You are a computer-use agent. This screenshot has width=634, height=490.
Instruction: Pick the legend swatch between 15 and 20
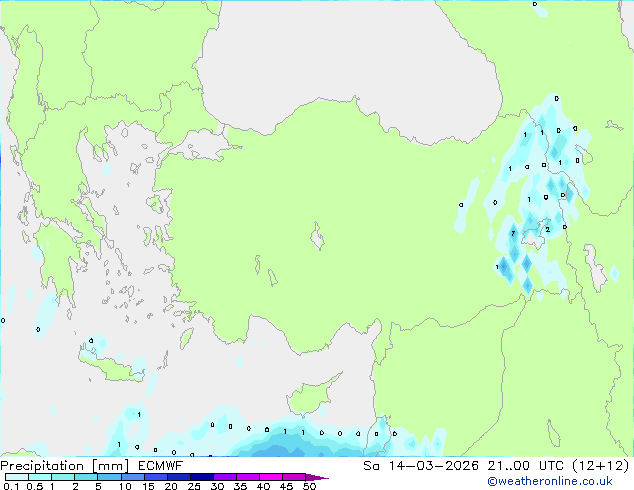click(155, 477)
